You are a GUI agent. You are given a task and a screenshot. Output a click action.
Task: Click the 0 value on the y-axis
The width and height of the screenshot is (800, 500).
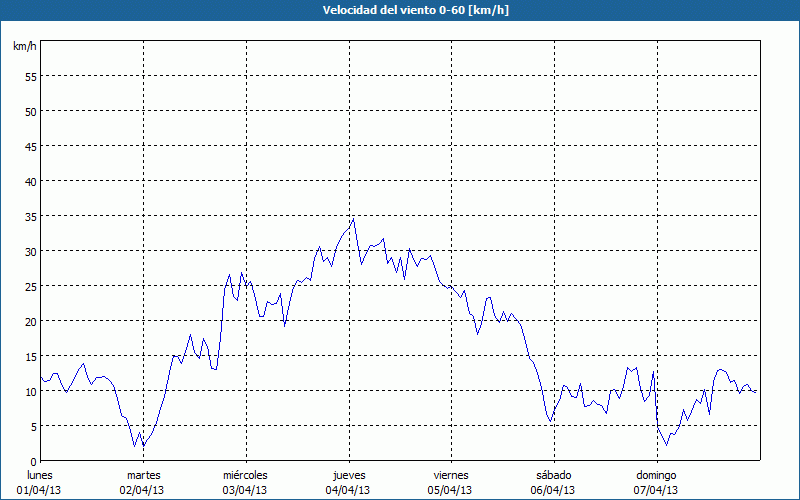[34, 462]
